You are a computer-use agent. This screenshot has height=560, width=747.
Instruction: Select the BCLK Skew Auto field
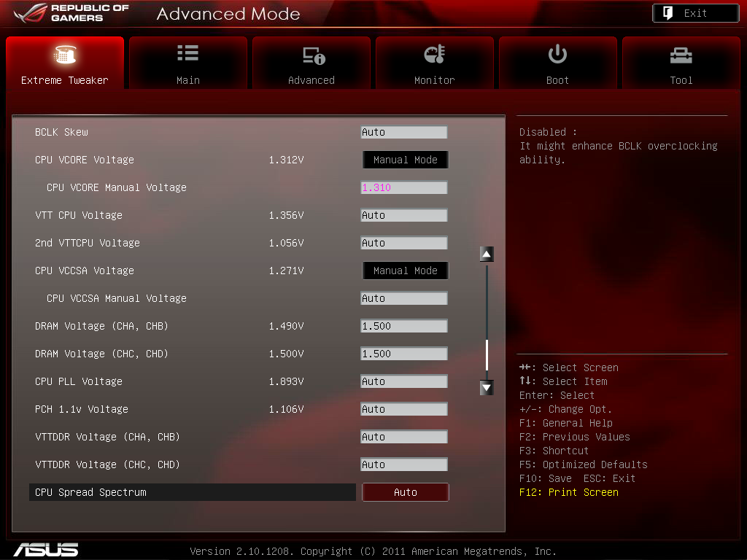tap(404, 133)
